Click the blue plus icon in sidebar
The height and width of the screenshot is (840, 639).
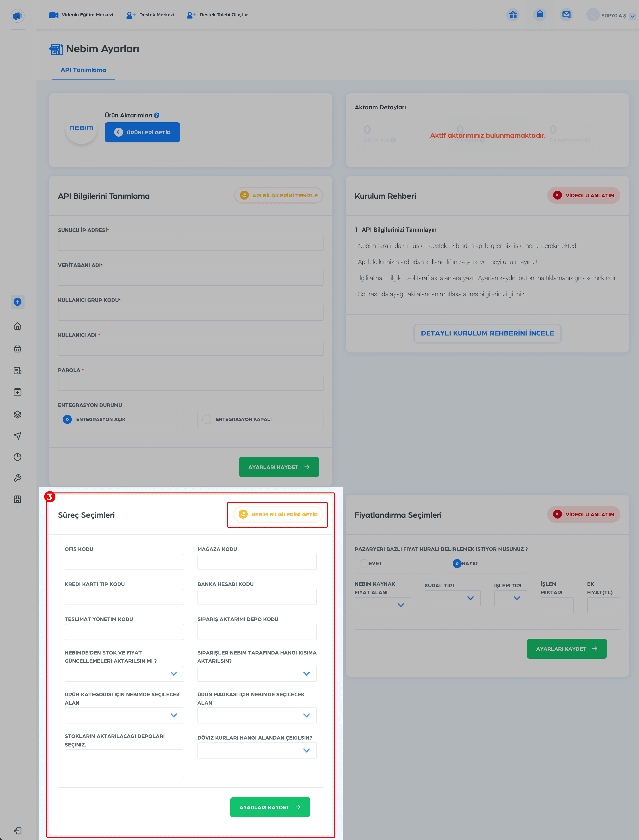17,302
